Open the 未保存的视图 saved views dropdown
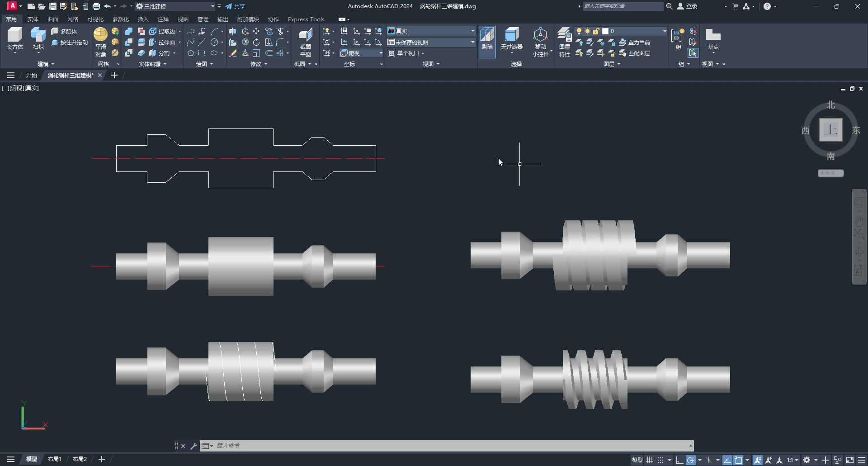This screenshot has width=868, height=466. coord(431,42)
